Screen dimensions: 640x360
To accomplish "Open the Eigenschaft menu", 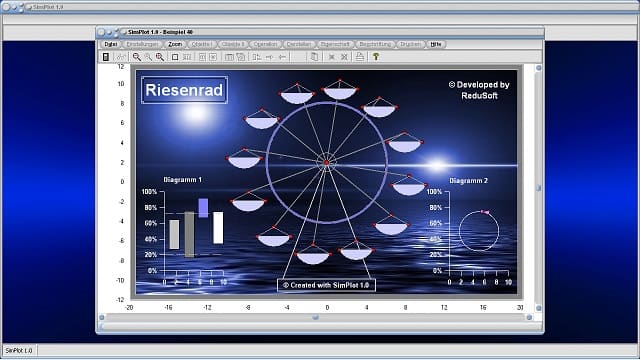I will [335, 44].
